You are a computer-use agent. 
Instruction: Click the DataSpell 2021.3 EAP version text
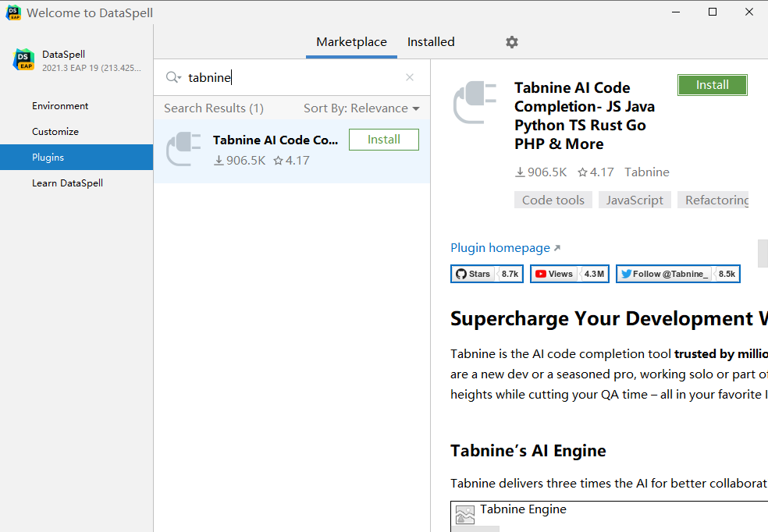[x=91, y=68]
